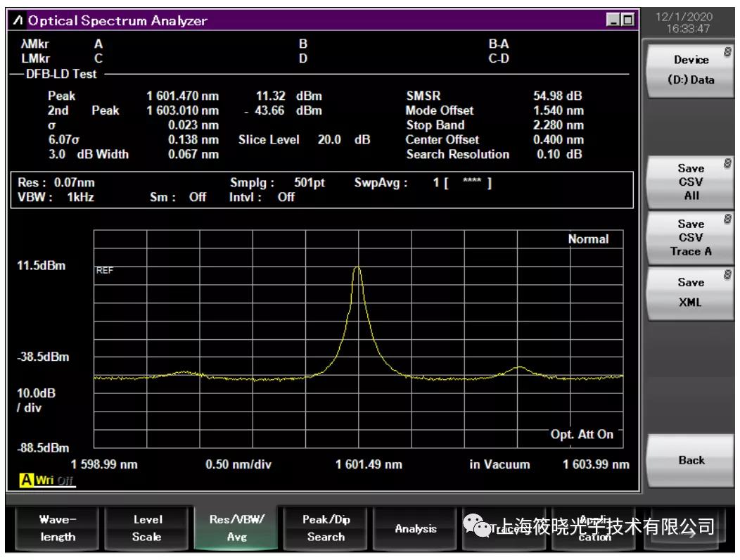The height and width of the screenshot is (560, 740).
Task: Click the Save XML softkey
Action: [689, 292]
